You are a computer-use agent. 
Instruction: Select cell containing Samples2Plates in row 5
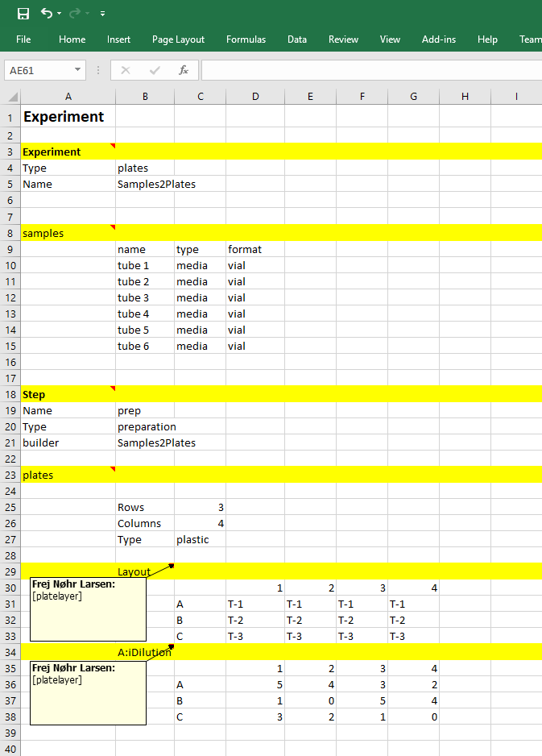coord(145,185)
